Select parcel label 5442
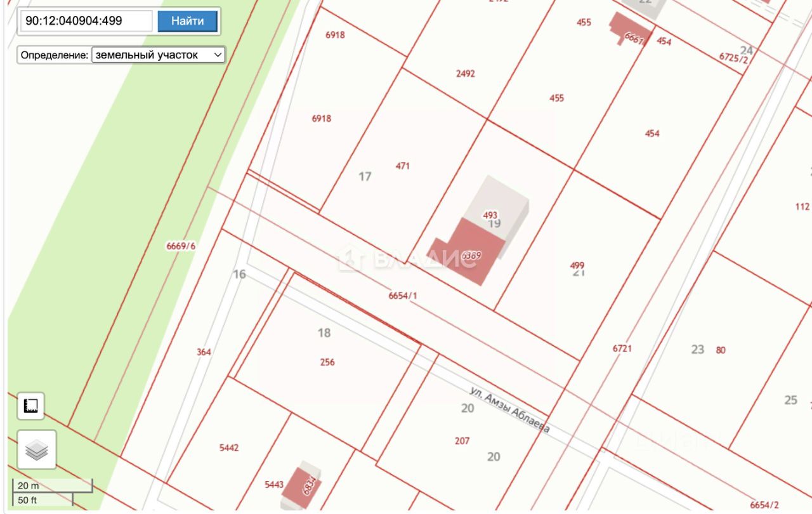The image size is (812, 514). click(x=229, y=447)
